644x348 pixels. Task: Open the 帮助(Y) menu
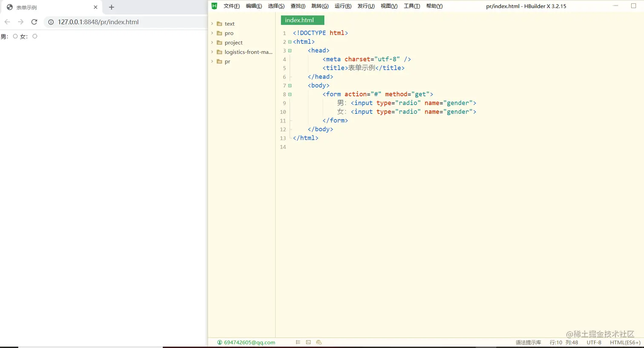click(434, 6)
